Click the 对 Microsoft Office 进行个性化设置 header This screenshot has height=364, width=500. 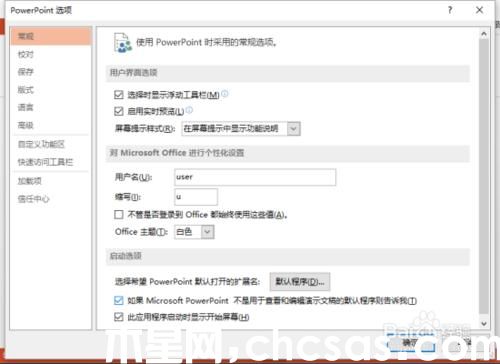point(288,153)
